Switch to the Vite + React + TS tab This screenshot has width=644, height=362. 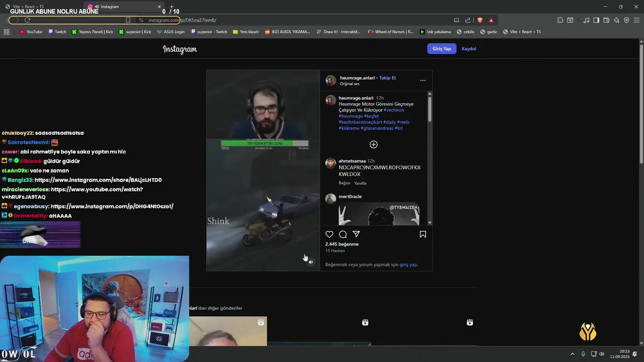(27, 7)
